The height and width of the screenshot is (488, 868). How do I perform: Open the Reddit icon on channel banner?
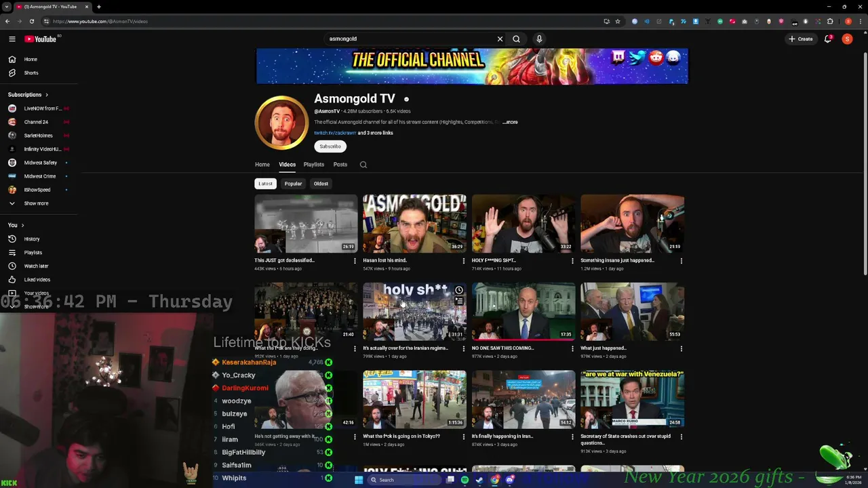coord(655,58)
